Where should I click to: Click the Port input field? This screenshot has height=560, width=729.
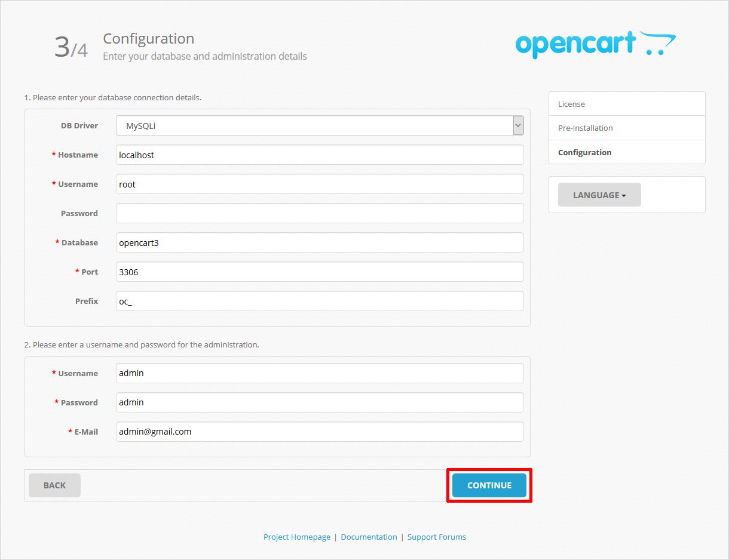[x=320, y=272]
